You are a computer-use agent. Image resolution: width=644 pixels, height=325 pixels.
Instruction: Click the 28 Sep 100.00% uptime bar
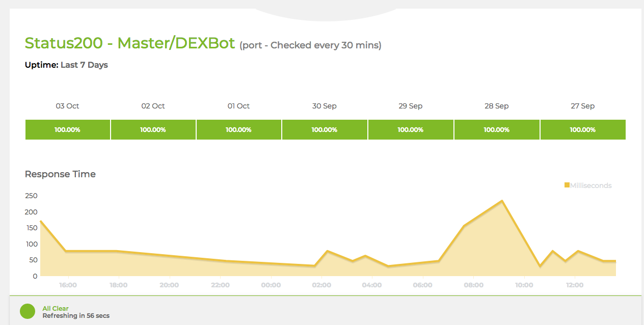[x=497, y=129]
